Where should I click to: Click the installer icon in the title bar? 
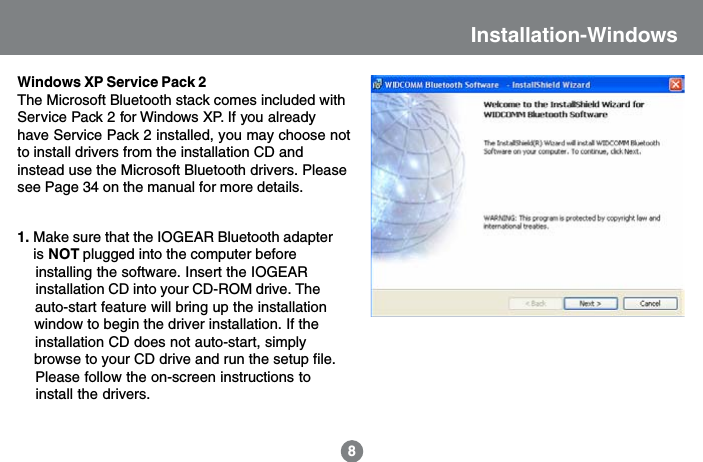[378, 84]
